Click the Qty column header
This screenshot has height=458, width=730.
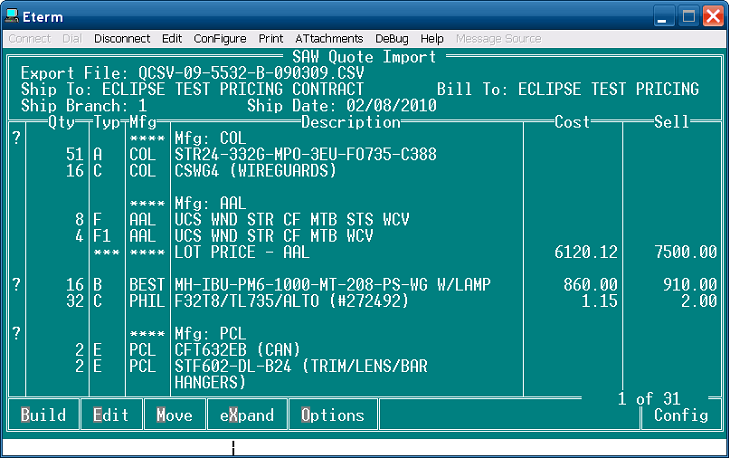coord(61,122)
